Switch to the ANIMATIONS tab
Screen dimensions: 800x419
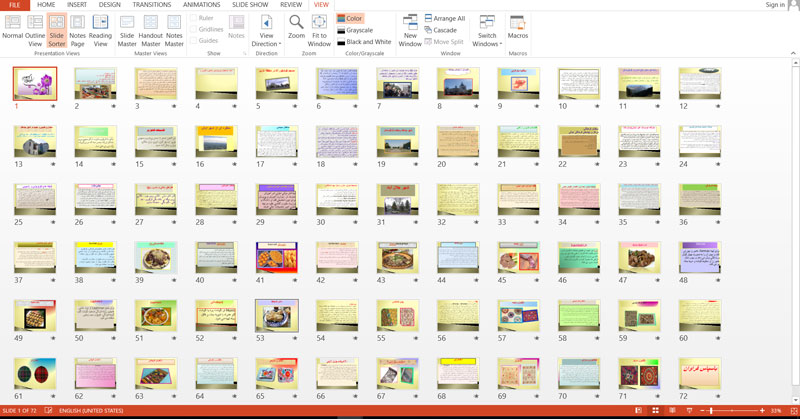202,5
